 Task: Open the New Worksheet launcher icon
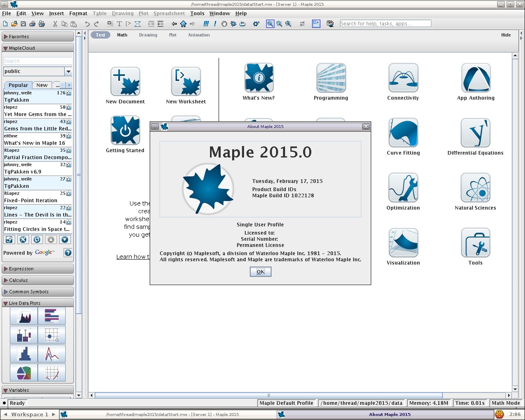click(186, 82)
